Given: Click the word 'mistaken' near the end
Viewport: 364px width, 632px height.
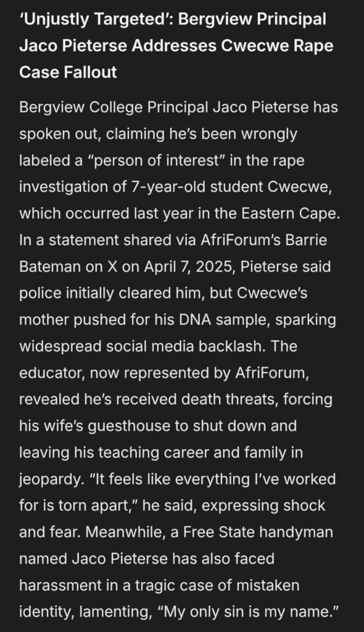Looking at the screenshot, I should [x=268, y=586].
